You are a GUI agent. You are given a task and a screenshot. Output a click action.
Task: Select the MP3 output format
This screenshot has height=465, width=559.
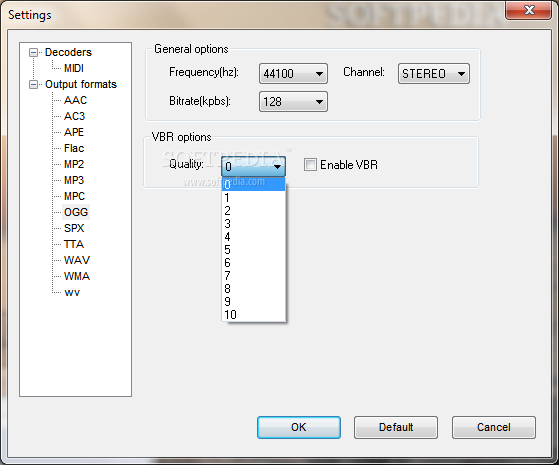tap(74, 180)
